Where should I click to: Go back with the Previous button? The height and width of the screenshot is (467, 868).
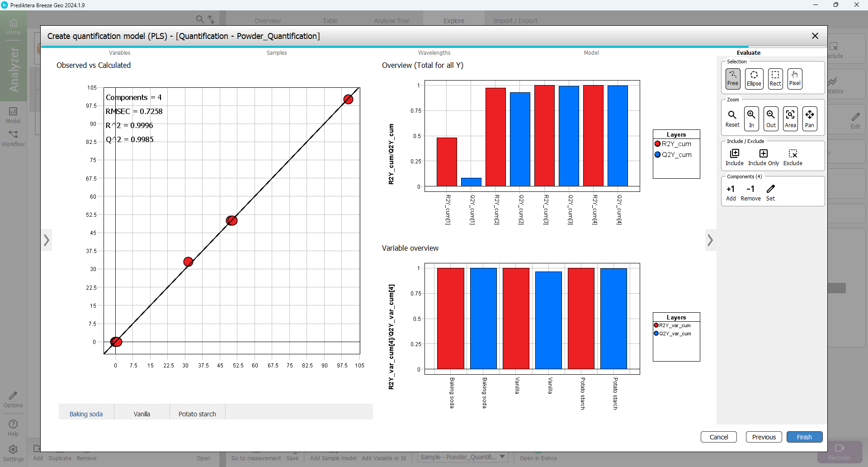[764, 437]
